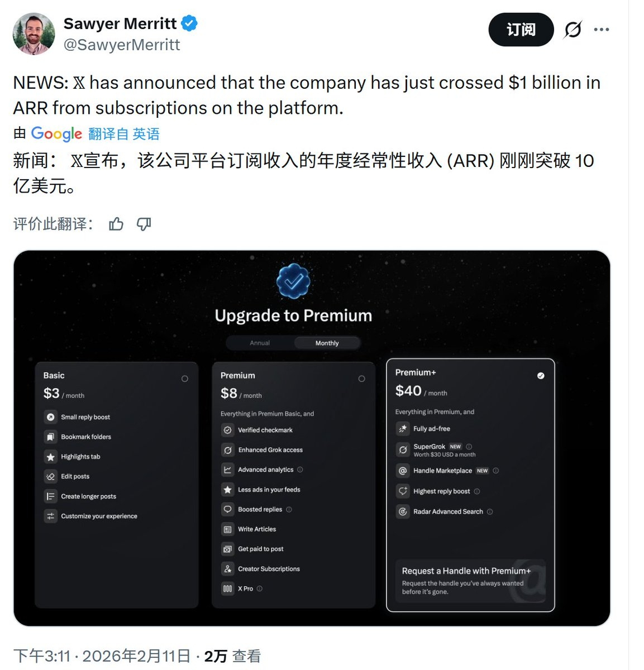Toggle the Premium+ plan checked circle
The height and width of the screenshot is (670, 644).
click(x=541, y=376)
